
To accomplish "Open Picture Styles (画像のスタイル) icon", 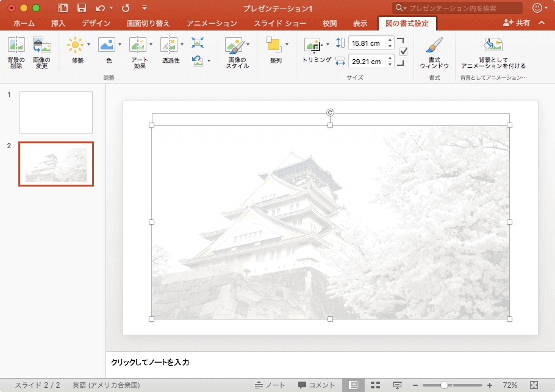I will tap(234, 45).
